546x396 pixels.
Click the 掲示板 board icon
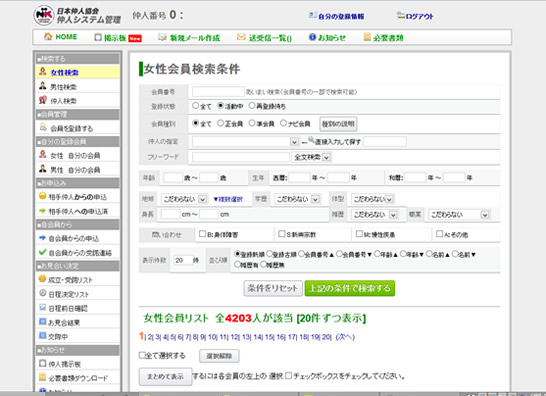(98, 37)
